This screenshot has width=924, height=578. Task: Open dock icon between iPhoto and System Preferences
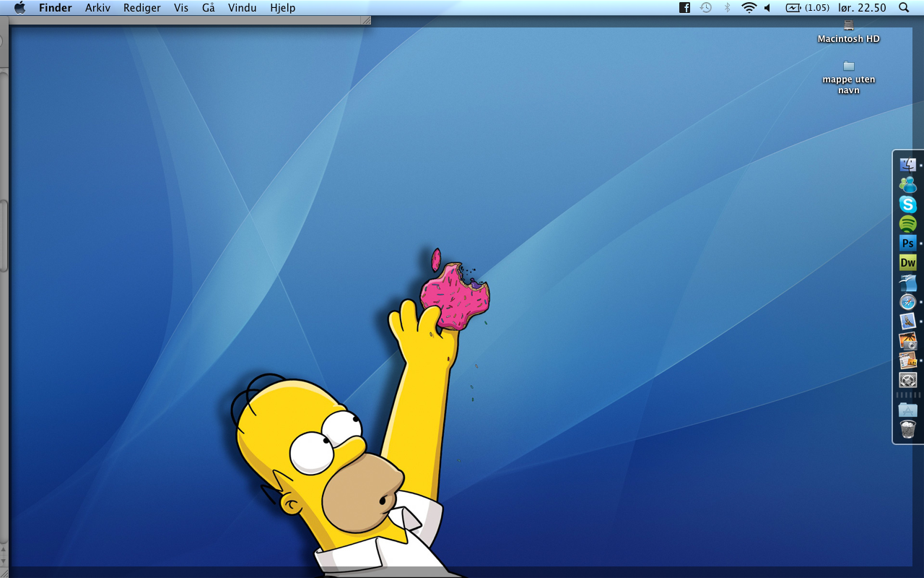[907, 361]
